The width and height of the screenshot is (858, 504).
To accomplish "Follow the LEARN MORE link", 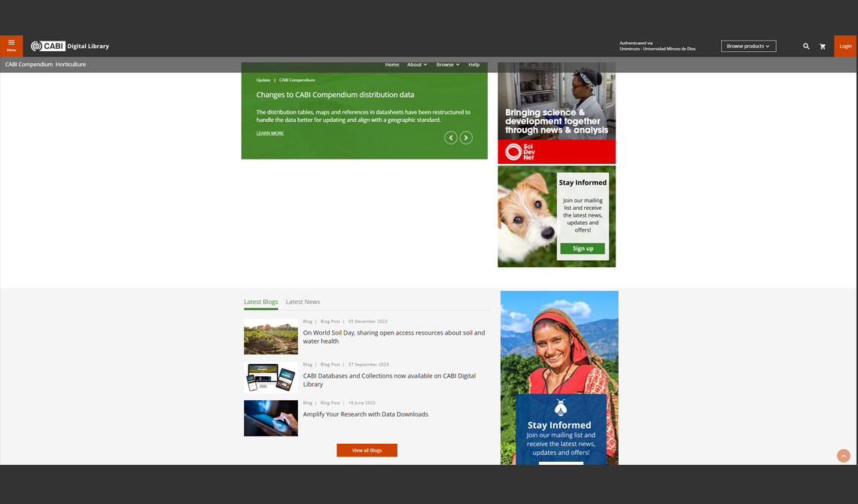I will pyautogui.click(x=269, y=133).
